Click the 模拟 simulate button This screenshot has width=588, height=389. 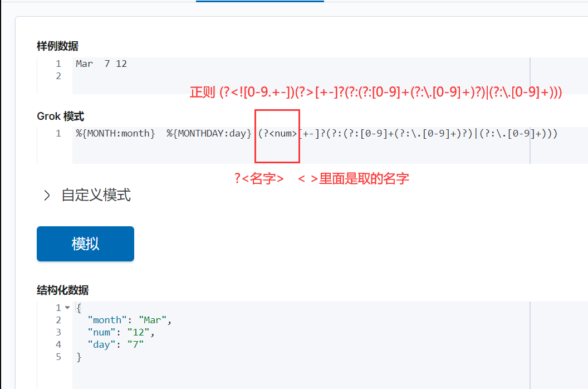pyautogui.click(x=85, y=244)
